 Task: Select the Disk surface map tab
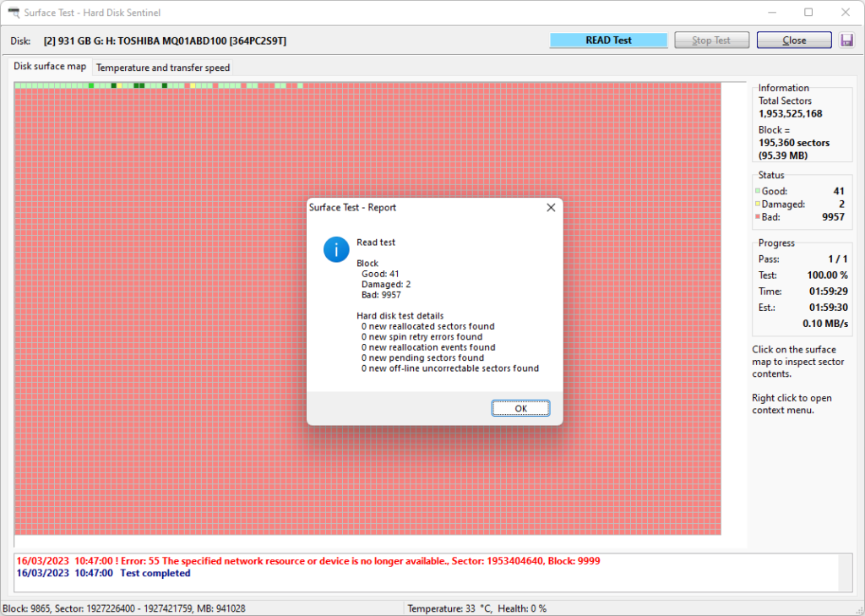50,66
